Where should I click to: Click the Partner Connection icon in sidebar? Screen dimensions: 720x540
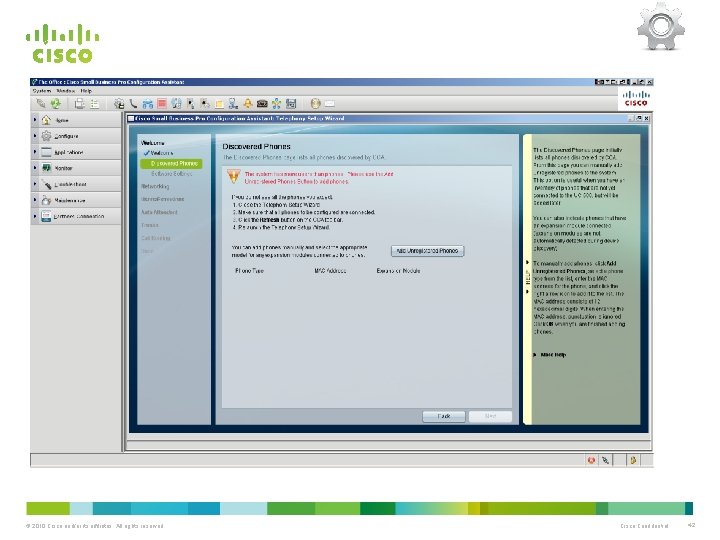[46, 216]
